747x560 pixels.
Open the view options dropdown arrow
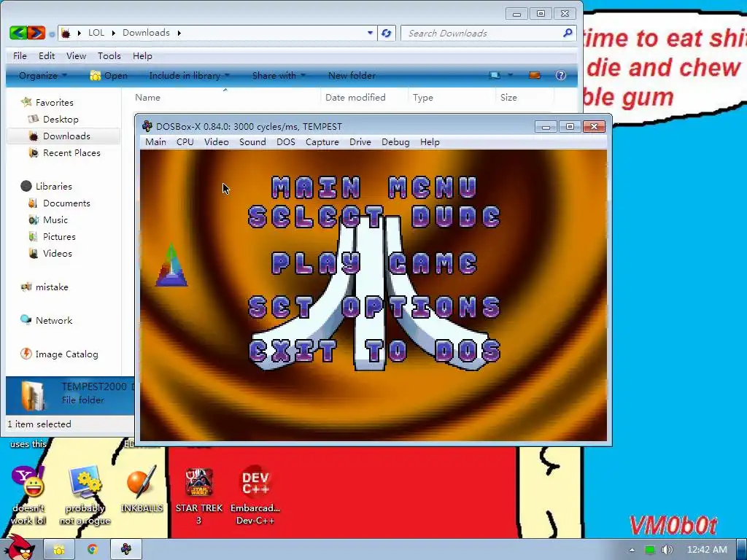[510, 75]
